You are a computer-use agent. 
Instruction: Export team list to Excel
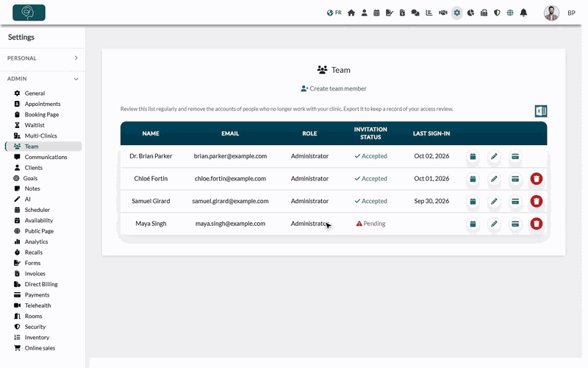(x=540, y=111)
